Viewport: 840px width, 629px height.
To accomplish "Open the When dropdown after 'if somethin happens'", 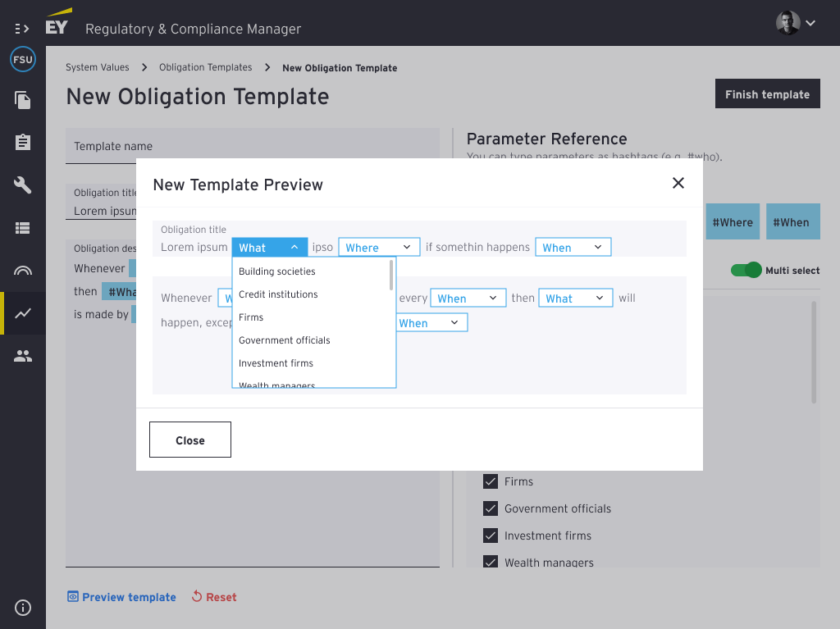I will pyautogui.click(x=573, y=248).
